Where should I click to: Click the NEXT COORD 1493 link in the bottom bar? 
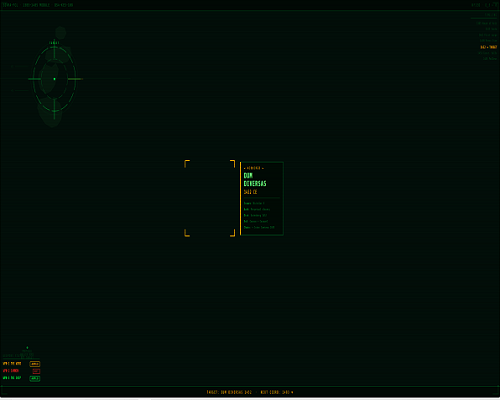(x=277, y=392)
